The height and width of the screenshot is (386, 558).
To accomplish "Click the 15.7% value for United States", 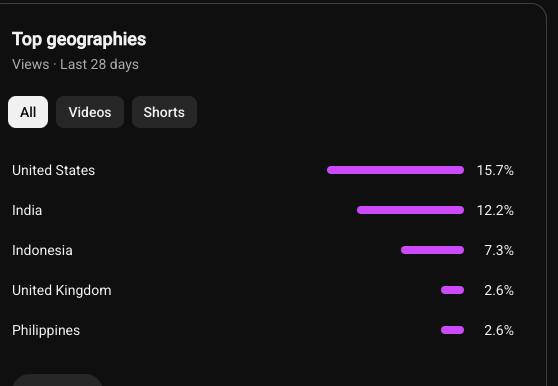I will pyautogui.click(x=495, y=170).
